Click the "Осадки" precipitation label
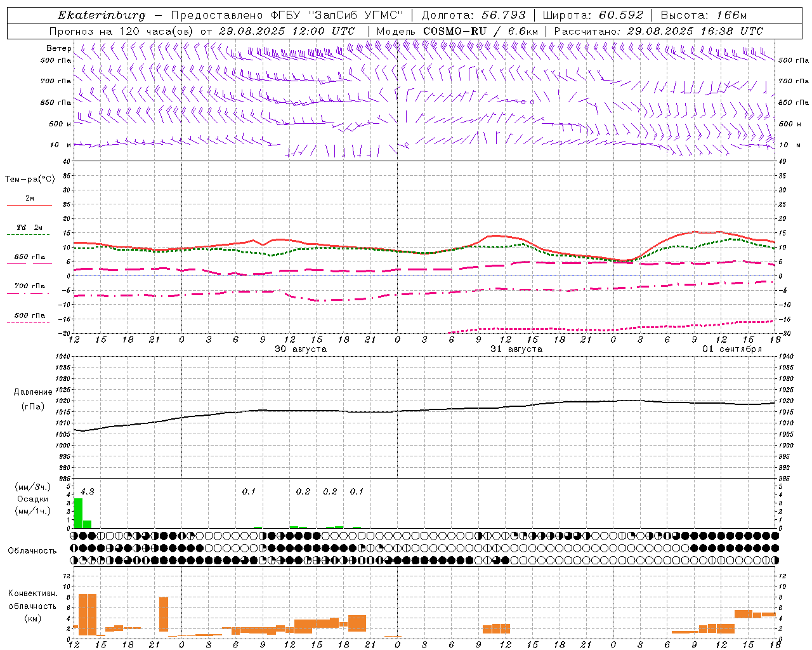The width and height of the screenshot is (812, 650). pos(32,499)
